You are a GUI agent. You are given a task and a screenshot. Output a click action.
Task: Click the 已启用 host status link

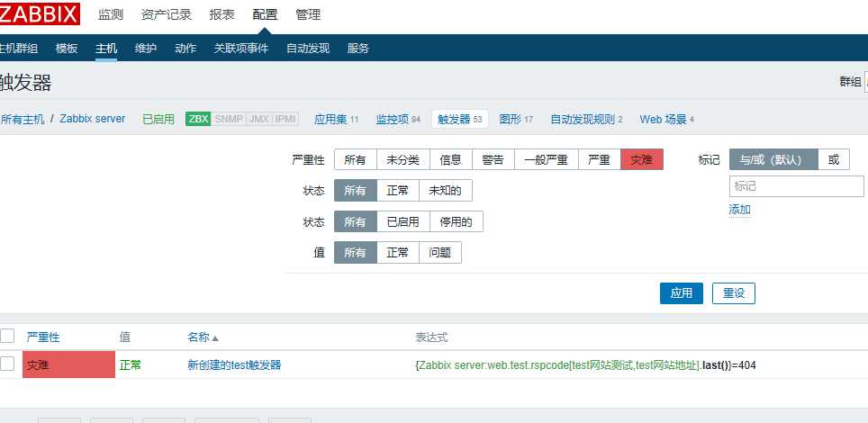158,119
